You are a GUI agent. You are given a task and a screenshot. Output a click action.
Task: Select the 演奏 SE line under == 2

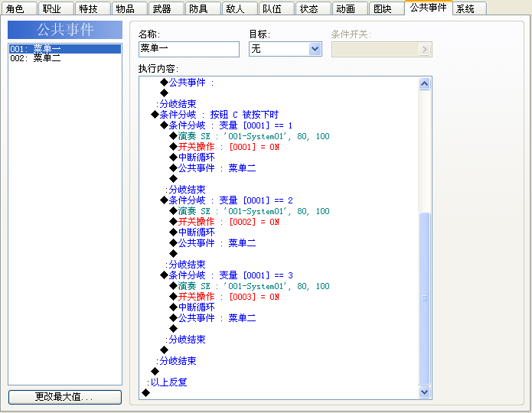click(250, 211)
